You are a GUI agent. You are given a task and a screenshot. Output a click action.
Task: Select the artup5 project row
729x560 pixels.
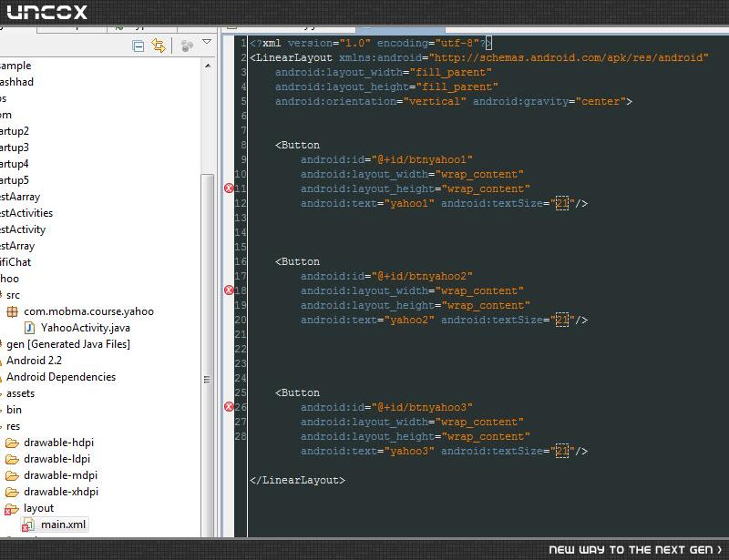15,180
